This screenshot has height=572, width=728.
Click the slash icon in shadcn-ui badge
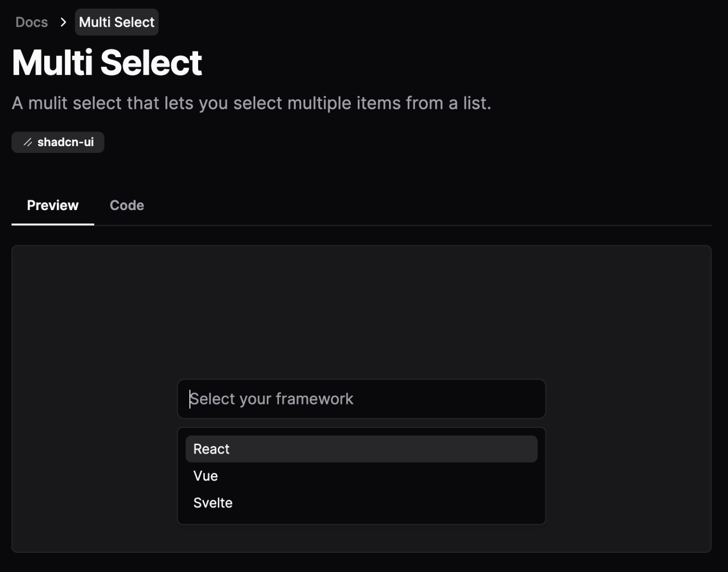pyautogui.click(x=28, y=142)
